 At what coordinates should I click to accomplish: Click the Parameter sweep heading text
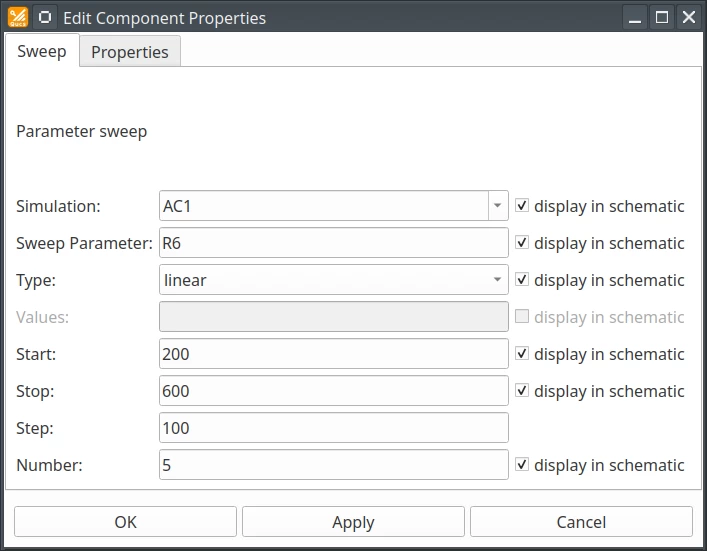[82, 132]
